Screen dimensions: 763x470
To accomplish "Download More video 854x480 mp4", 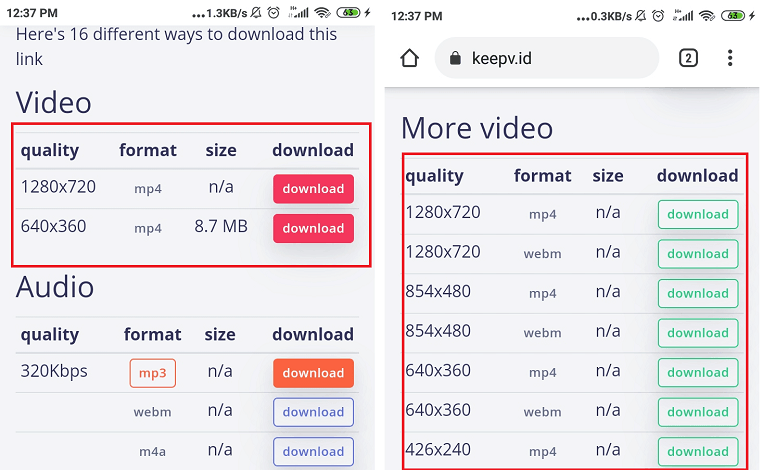I will coord(698,293).
